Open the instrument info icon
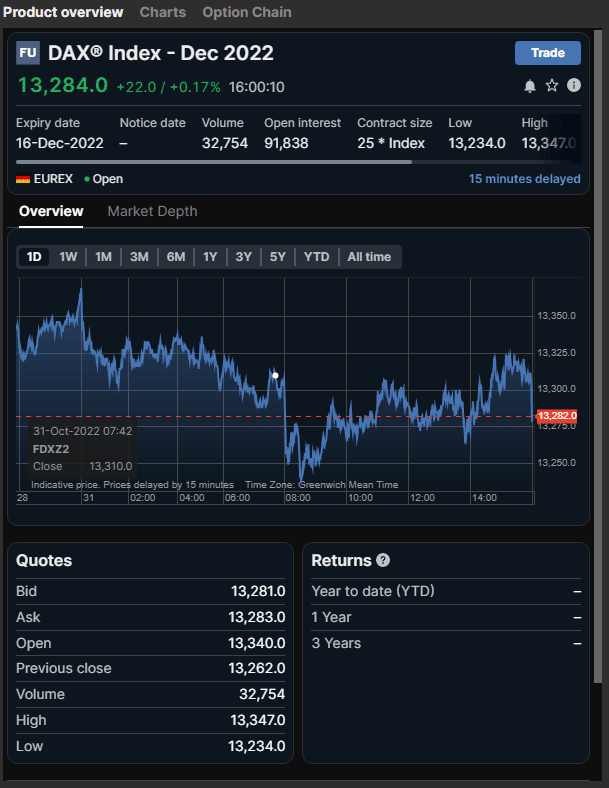 coord(574,86)
